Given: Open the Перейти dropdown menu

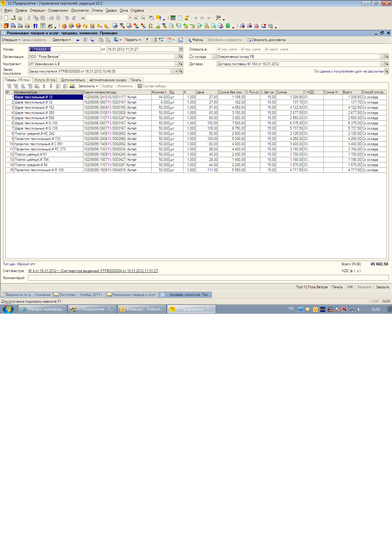Looking at the screenshot, I should pyautogui.click(x=133, y=40).
